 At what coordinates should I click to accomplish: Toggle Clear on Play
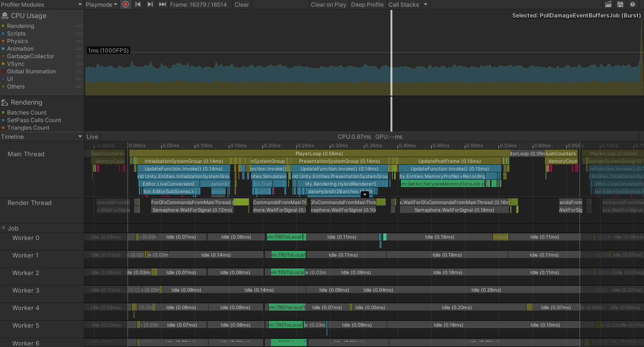328,4
